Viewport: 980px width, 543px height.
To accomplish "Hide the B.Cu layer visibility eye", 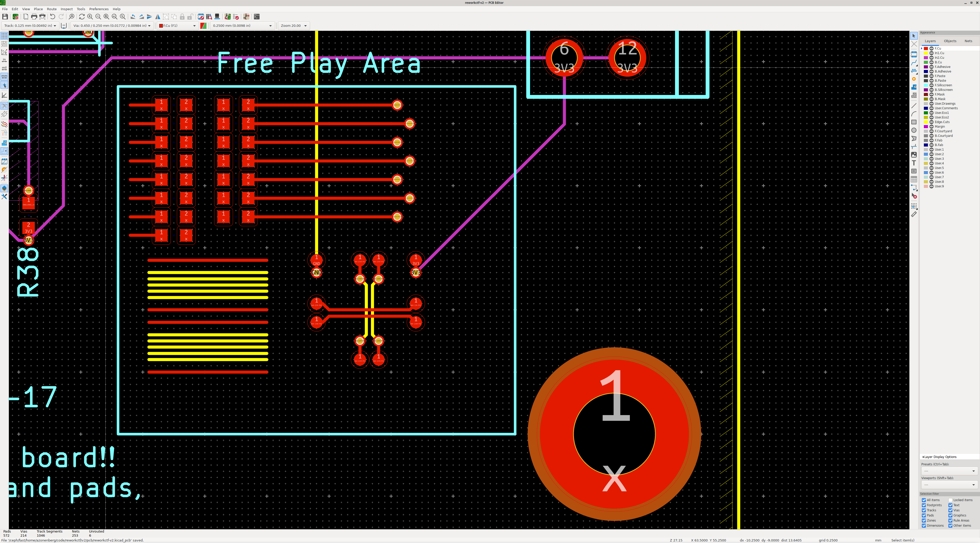I will point(931,62).
